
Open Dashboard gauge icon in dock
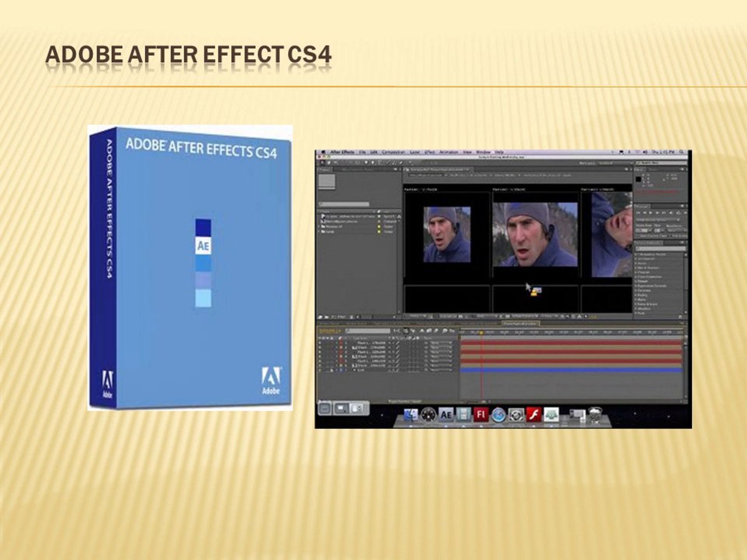(428, 415)
